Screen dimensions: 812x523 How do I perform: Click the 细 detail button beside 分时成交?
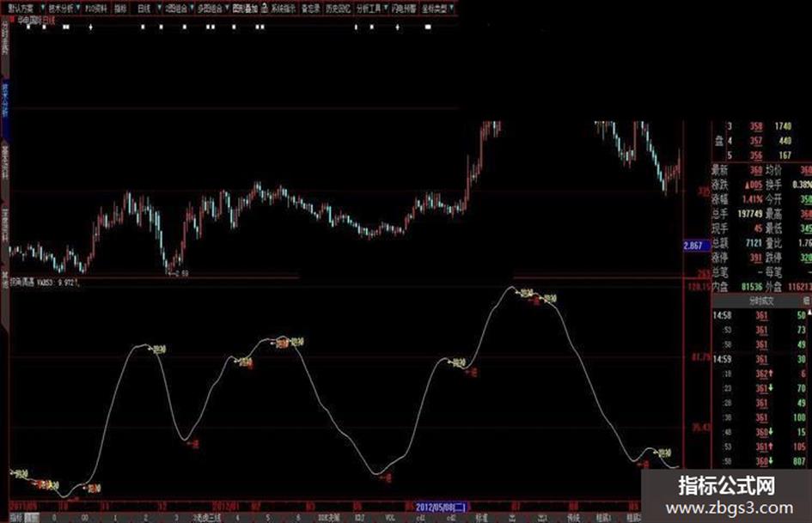coord(806,301)
